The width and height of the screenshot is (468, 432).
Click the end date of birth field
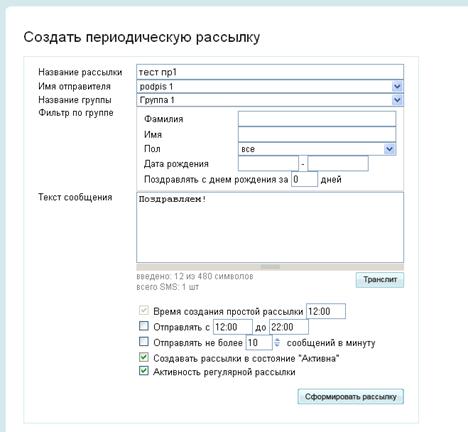click(338, 164)
